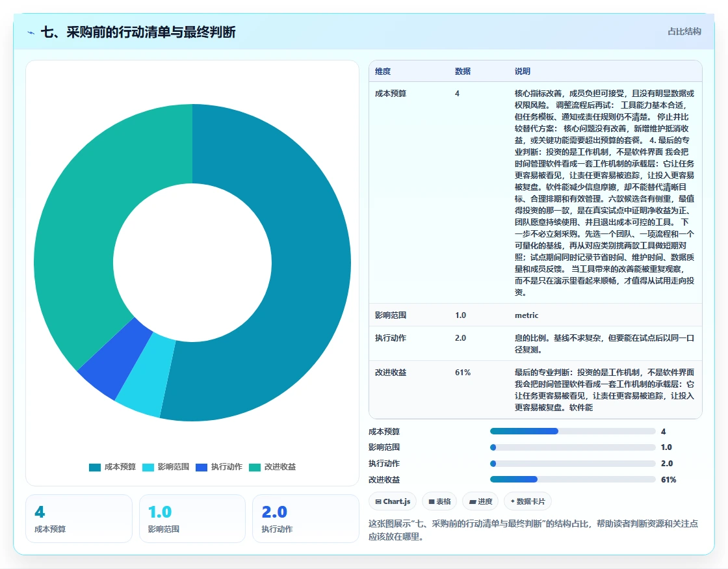Click the 说明 column header
This screenshot has width=728, height=569.
[523, 71]
